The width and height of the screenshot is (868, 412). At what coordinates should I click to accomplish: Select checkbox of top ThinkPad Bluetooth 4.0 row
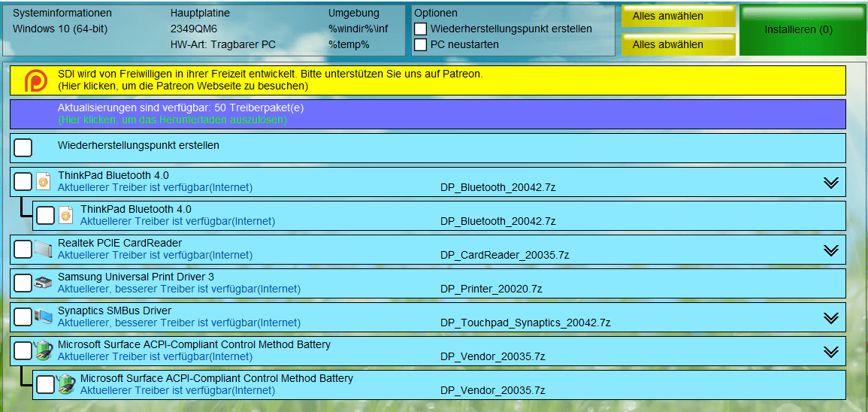[x=23, y=182]
